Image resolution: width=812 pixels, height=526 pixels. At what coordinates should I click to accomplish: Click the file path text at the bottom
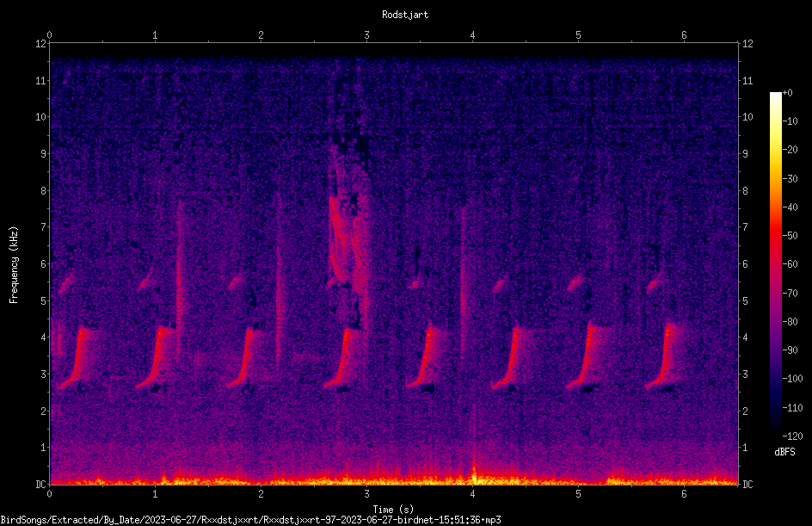pos(250,520)
